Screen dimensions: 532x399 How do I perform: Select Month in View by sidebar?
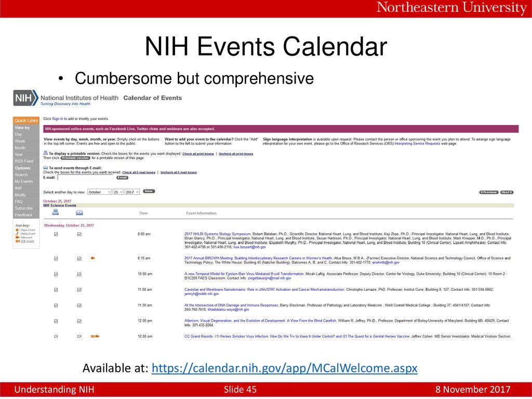click(20, 148)
